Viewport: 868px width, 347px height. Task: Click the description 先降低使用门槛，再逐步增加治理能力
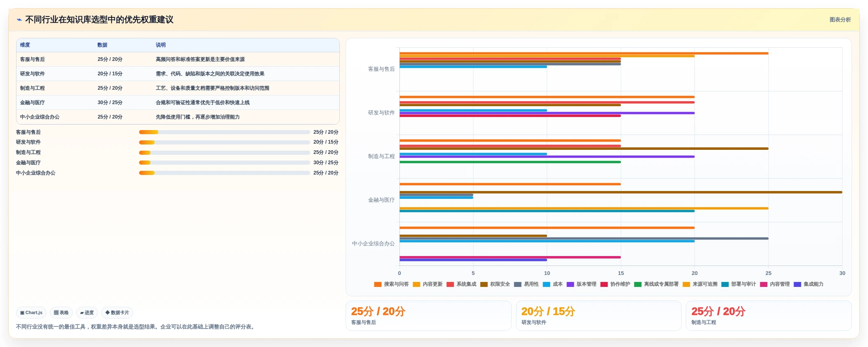coord(198,117)
